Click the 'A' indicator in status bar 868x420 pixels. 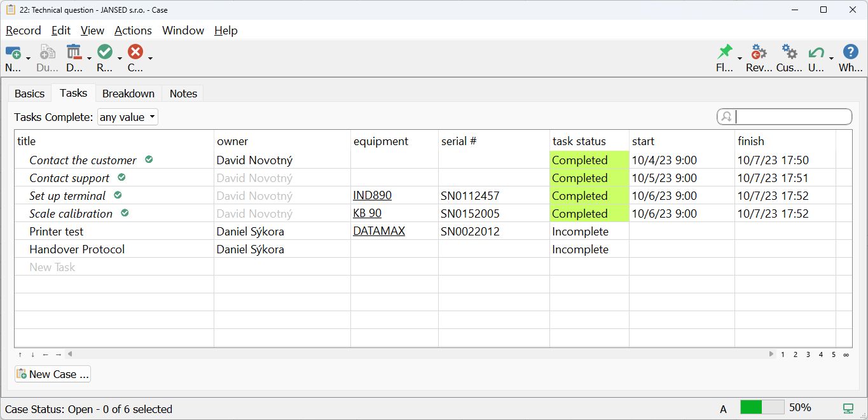[x=724, y=409]
